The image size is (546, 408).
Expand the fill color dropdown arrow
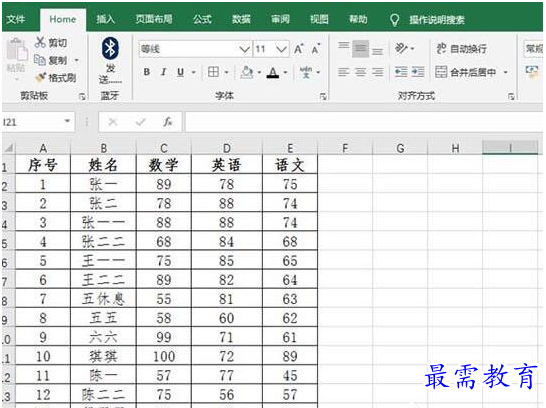[259, 72]
